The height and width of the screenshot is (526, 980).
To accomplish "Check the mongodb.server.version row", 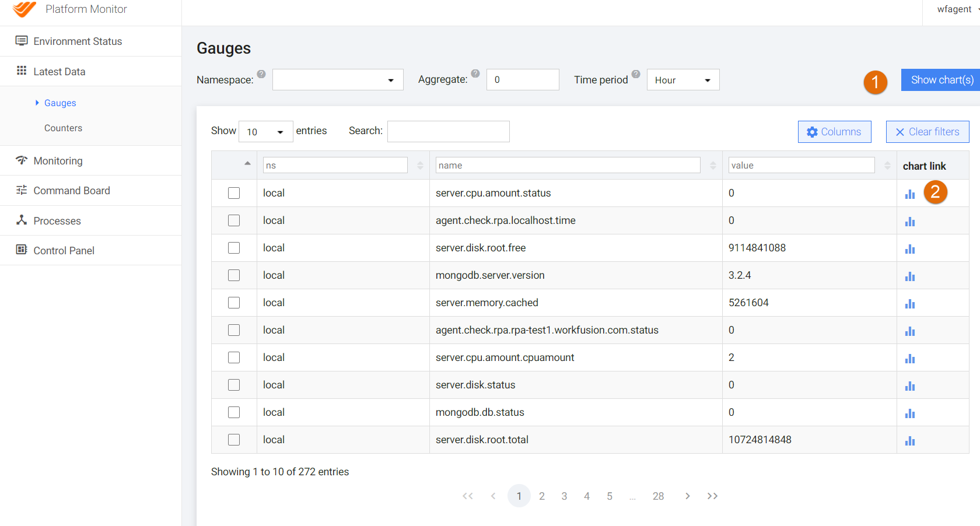I will pyautogui.click(x=234, y=275).
